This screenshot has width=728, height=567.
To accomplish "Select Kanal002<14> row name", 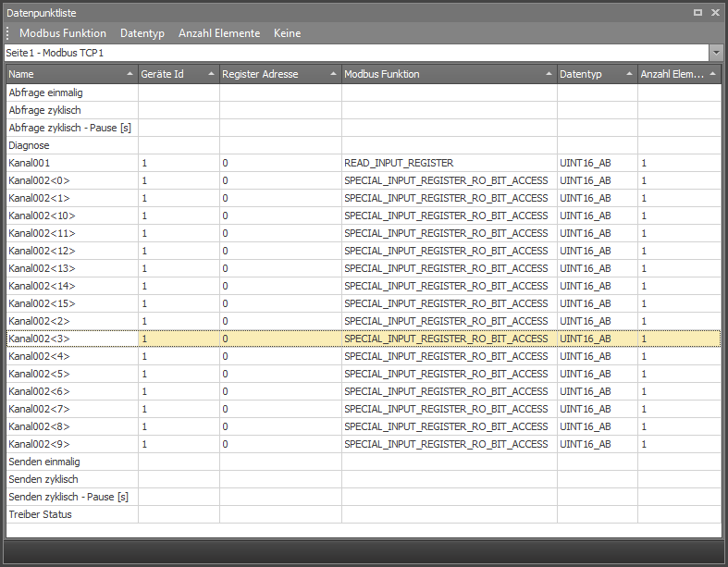I will tap(72, 286).
